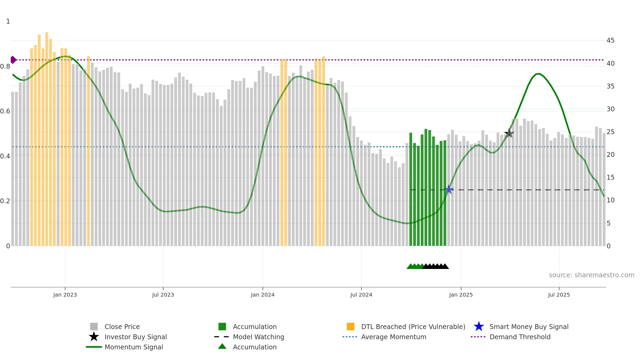
Task: Click the 0.6 left axis value
Action: [5, 111]
